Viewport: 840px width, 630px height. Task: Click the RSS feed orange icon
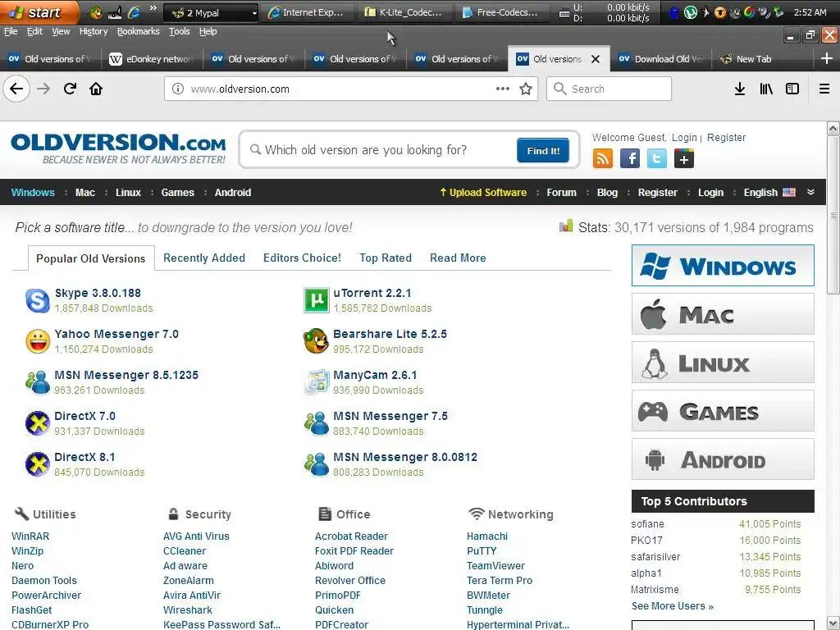point(603,158)
